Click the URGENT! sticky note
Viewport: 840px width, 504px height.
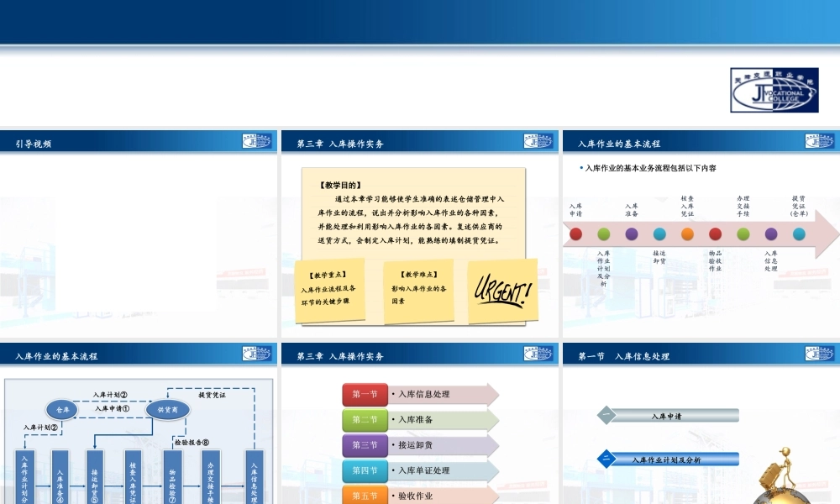(504, 290)
